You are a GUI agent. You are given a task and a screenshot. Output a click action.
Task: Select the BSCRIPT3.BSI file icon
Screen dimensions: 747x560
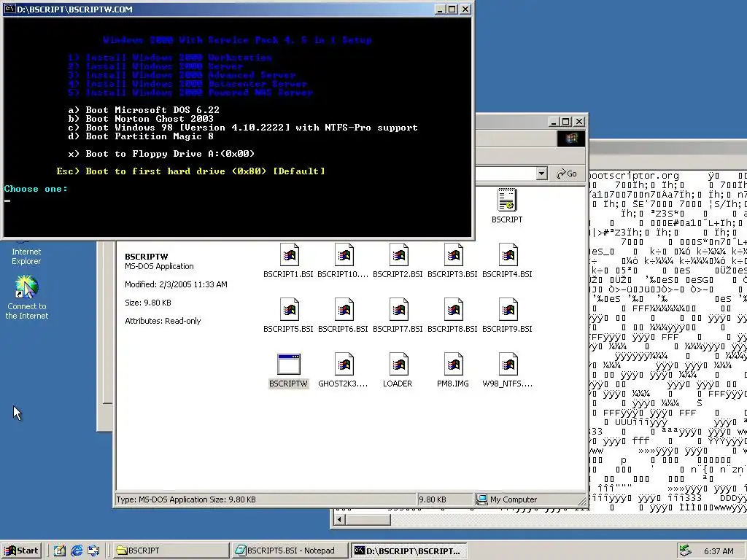[x=453, y=254]
